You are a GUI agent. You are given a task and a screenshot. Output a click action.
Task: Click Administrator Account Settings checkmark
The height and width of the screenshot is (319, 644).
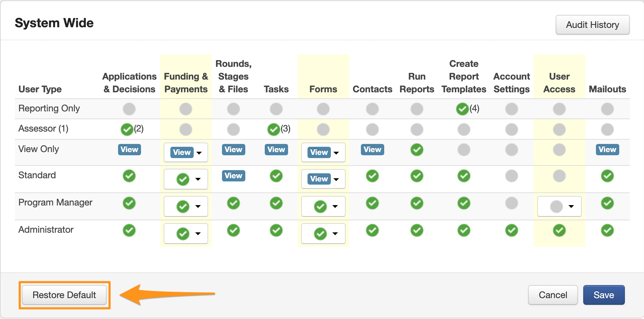click(x=511, y=231)
